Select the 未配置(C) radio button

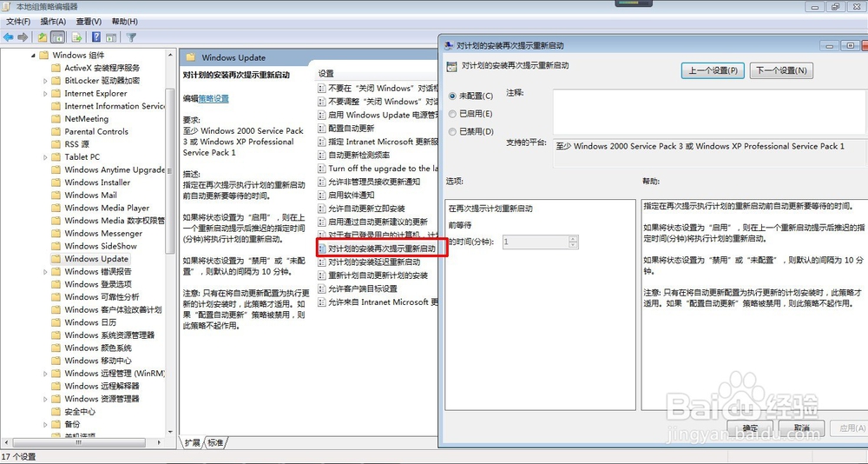click(452, 96)
